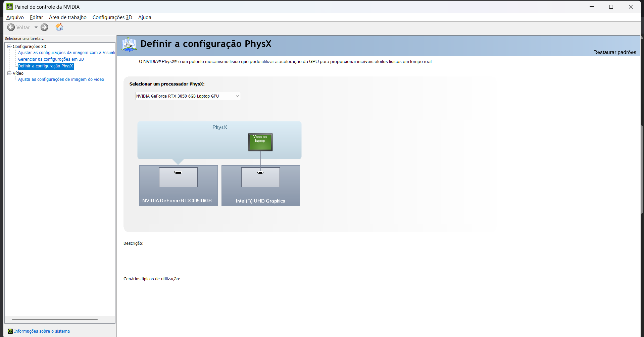Screen dimensions: 644x337
Task: Open the Área de trabalho menu
Action: tap(68, 17)
